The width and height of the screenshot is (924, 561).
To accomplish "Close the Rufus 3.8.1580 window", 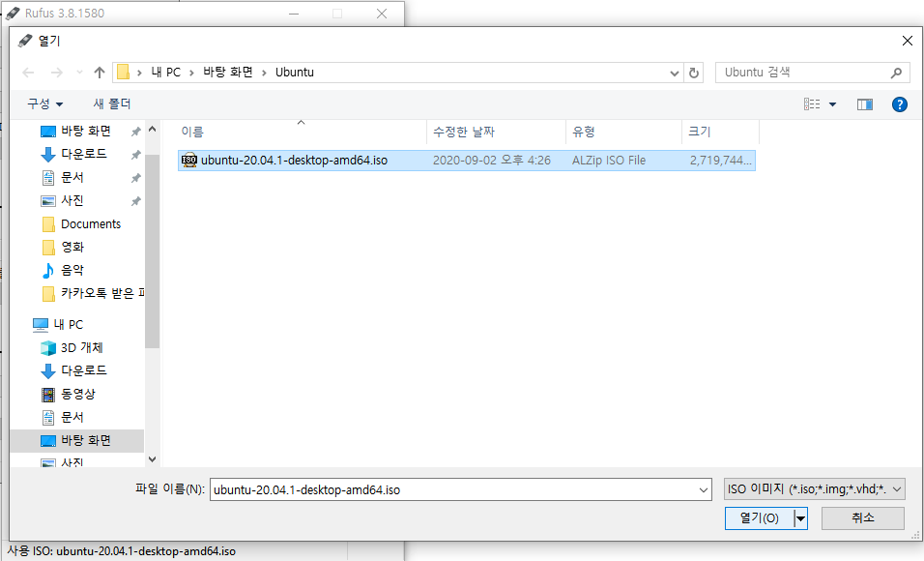I will 382,14.
